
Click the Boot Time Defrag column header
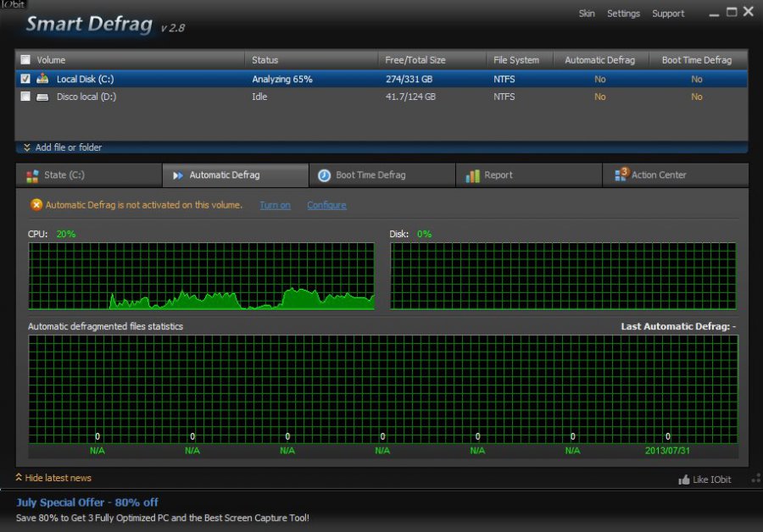pos(697,60)
